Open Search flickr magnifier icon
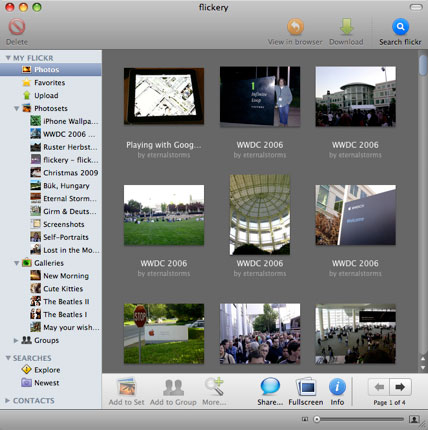 point(400,27)
